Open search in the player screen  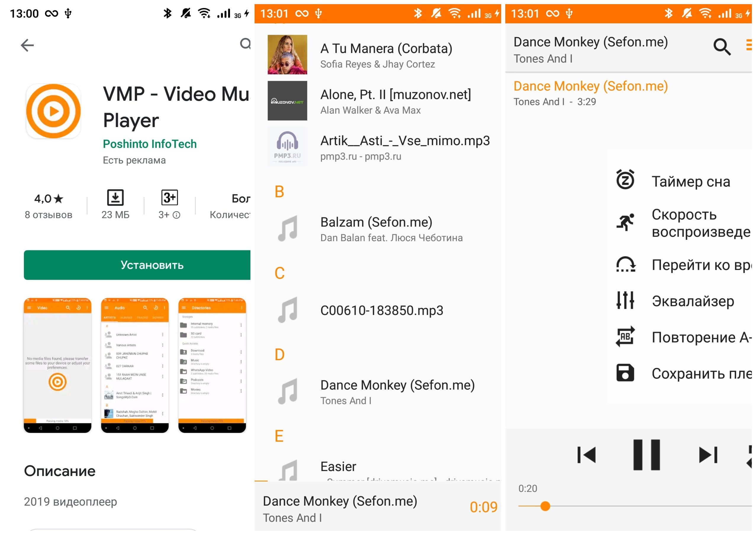point(722,47)
